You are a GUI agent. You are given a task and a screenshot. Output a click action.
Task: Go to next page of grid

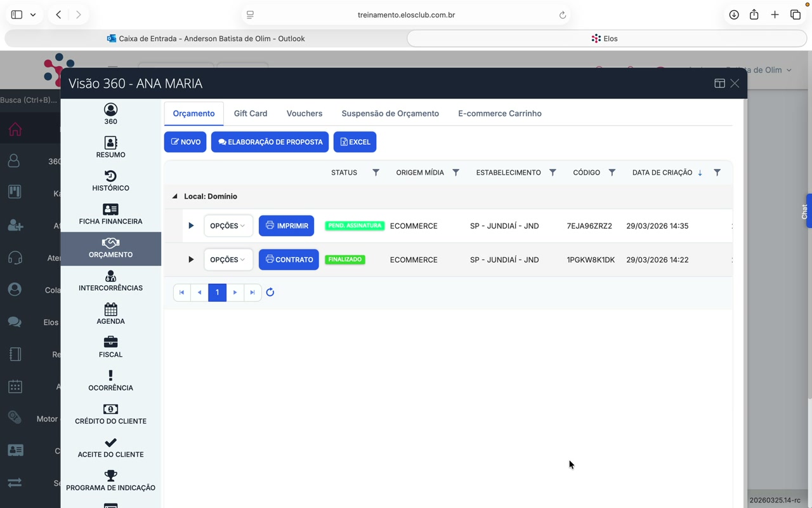tap(235, 292)
